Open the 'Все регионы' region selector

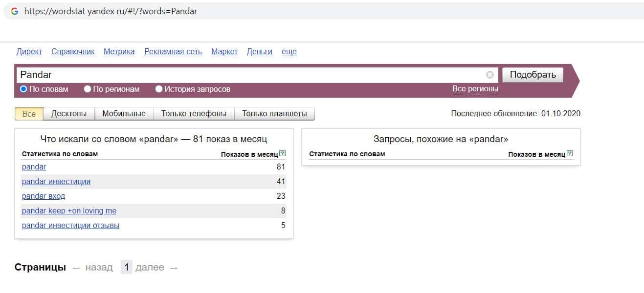coord(475,89)
